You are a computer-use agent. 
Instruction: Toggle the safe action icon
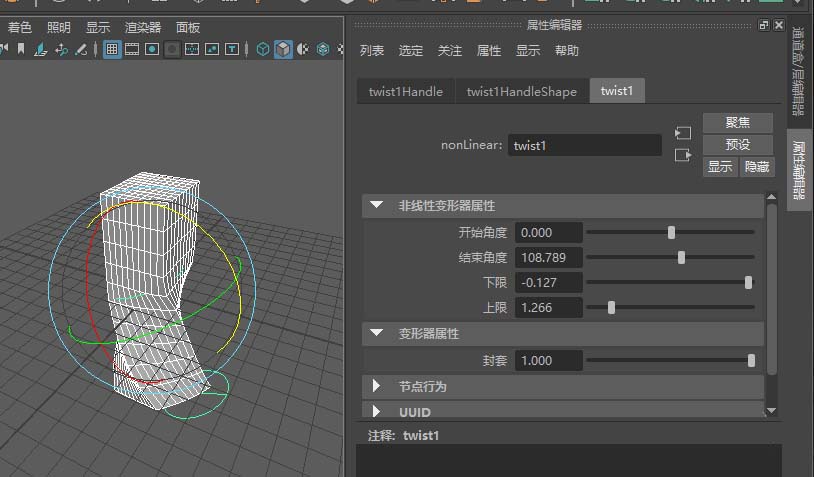tap(212, 49)
